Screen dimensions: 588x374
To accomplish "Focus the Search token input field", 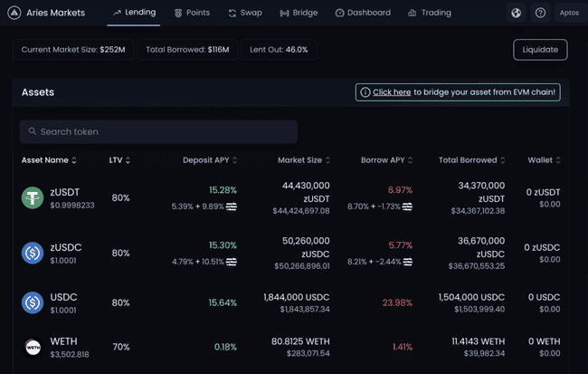I will 158,131.
